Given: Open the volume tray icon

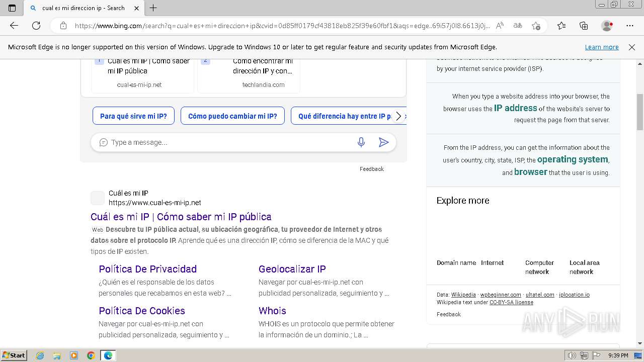Looking at the screenshot, I should (572, 355).
